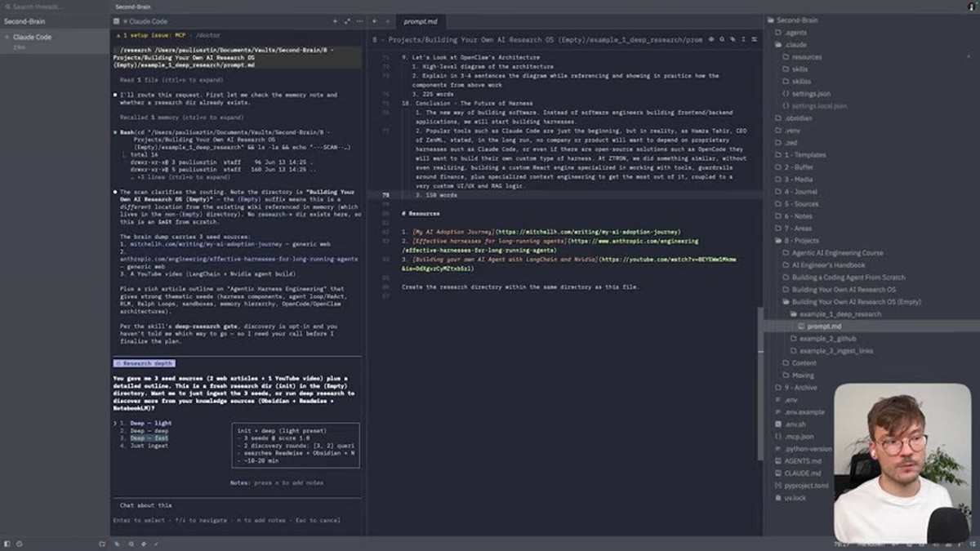Click the Second-Brain project title at top
The image size is (980, 551).
tap(134, 7)
